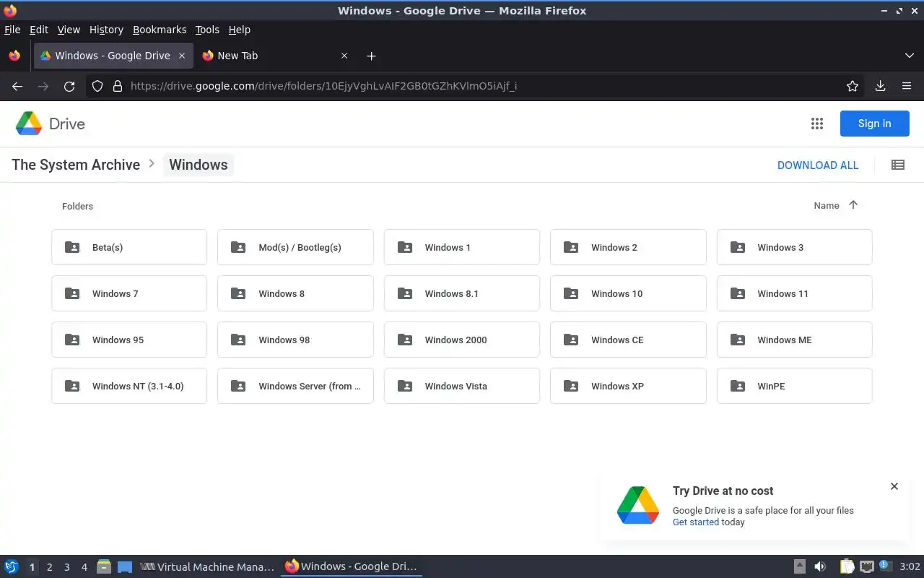Open the Windows CE folder
Viewport: 924px width, 578px height.
pyautogui.click(x=628, y=340)
